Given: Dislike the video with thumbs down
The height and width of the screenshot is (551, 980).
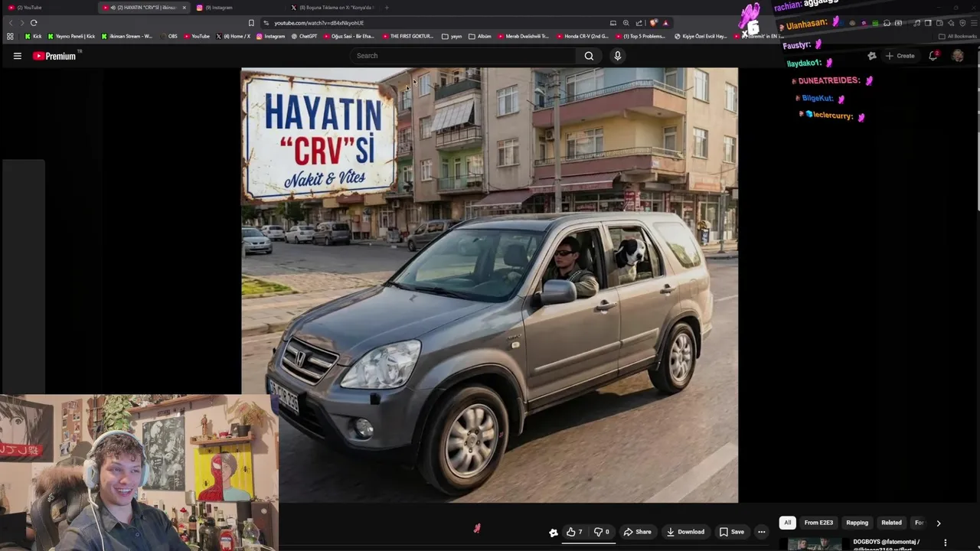Looking at the screenshot, I should (x=602, y=532).
